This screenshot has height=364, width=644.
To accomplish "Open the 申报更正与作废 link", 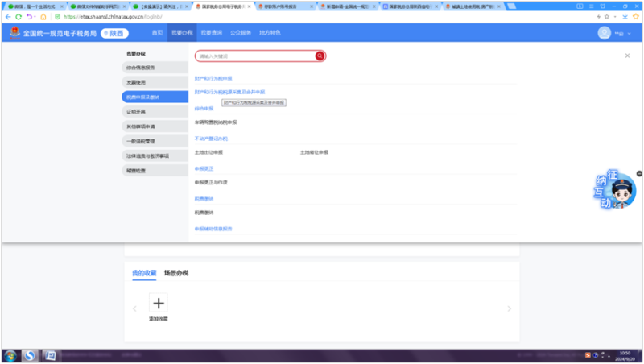I will (211, 183).
